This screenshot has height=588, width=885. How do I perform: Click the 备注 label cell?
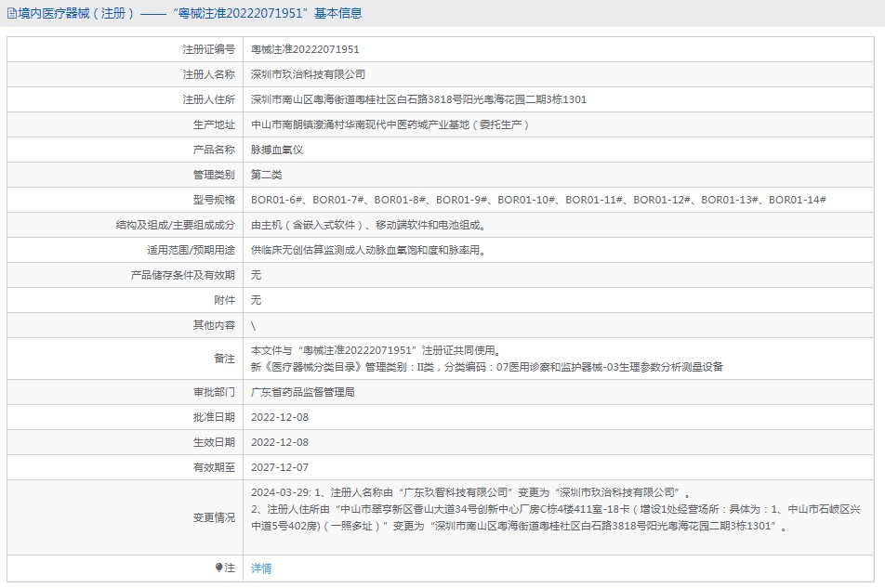pyautogui.click(x=125, y=359)
